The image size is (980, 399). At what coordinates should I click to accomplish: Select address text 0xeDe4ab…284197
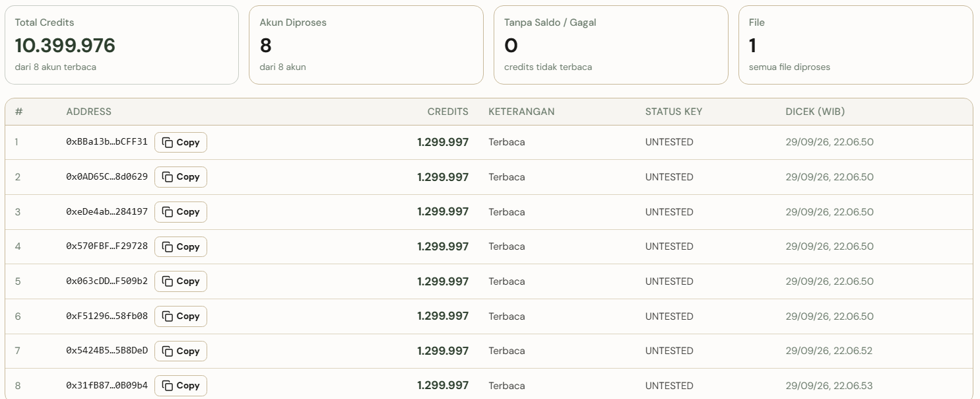tap(107, 212)
